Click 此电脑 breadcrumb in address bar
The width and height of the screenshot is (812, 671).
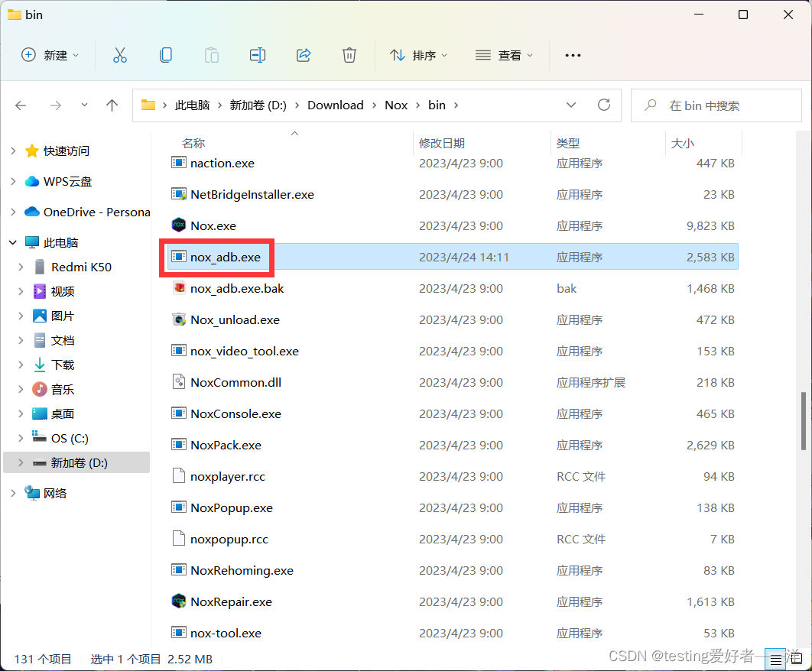tap(192, 105)
